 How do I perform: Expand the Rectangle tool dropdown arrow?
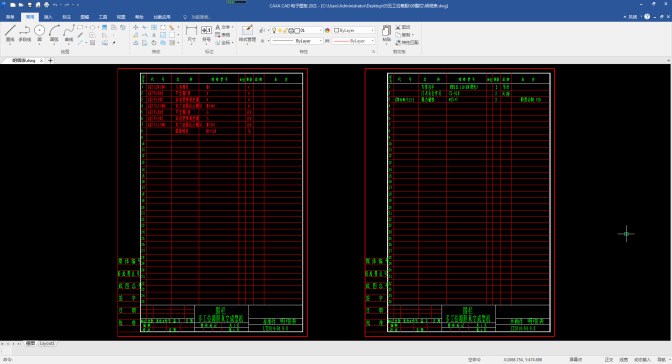(86, 27)
